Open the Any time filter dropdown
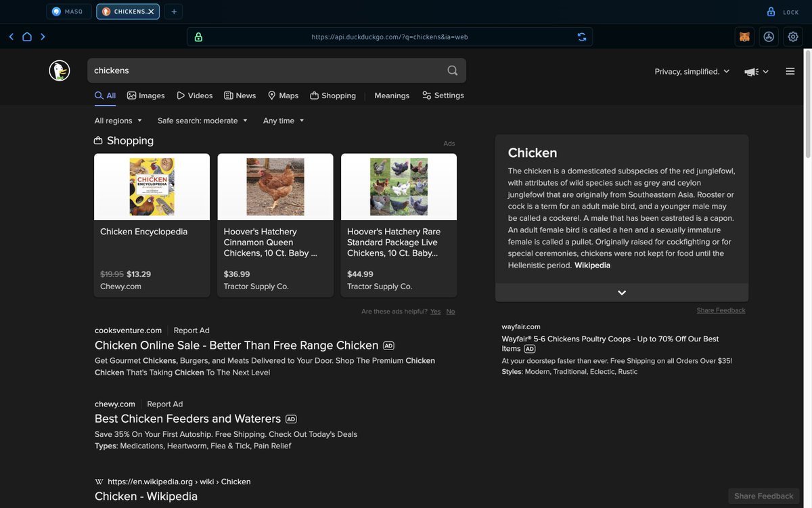 click(x=284, y=121)
